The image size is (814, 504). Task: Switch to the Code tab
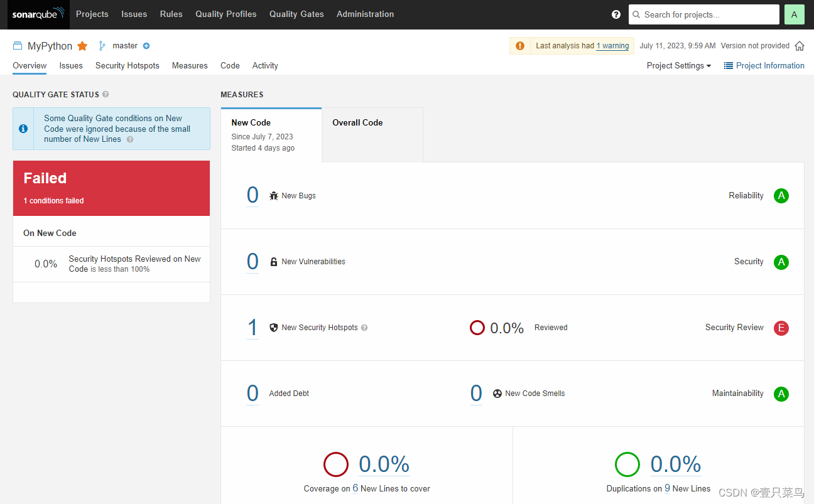(x=230, y=65)
